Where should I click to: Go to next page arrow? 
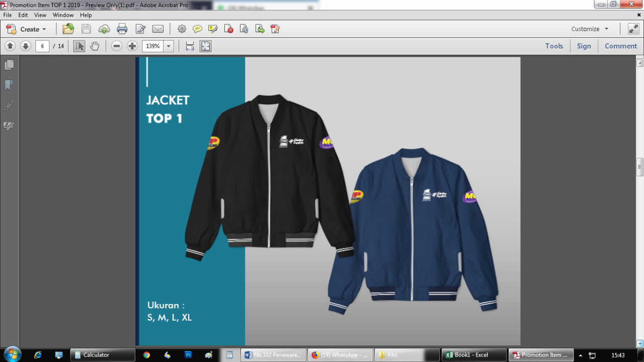click(26, 46)
